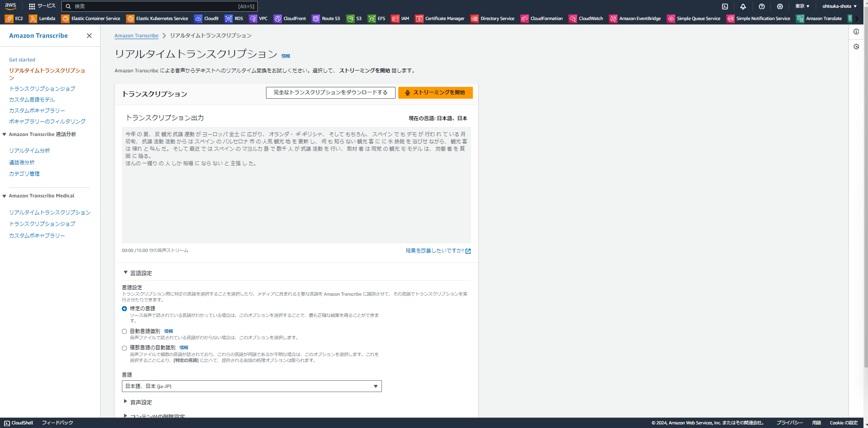Collapse the Amazon Transcribe Medical group
The image size is (868, 428).
point(4,196)
